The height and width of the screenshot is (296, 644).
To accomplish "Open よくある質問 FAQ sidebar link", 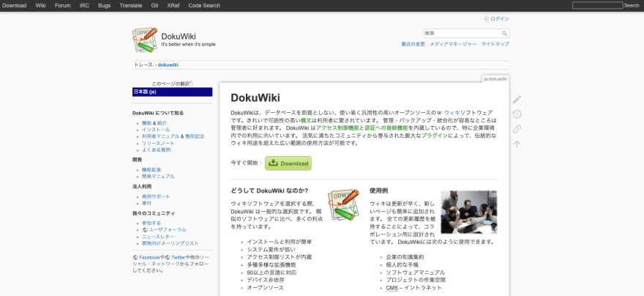I will point(156,149).
